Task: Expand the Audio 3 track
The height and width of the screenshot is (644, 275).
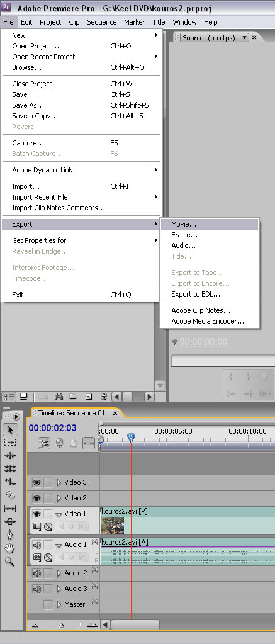Action: 59,589
